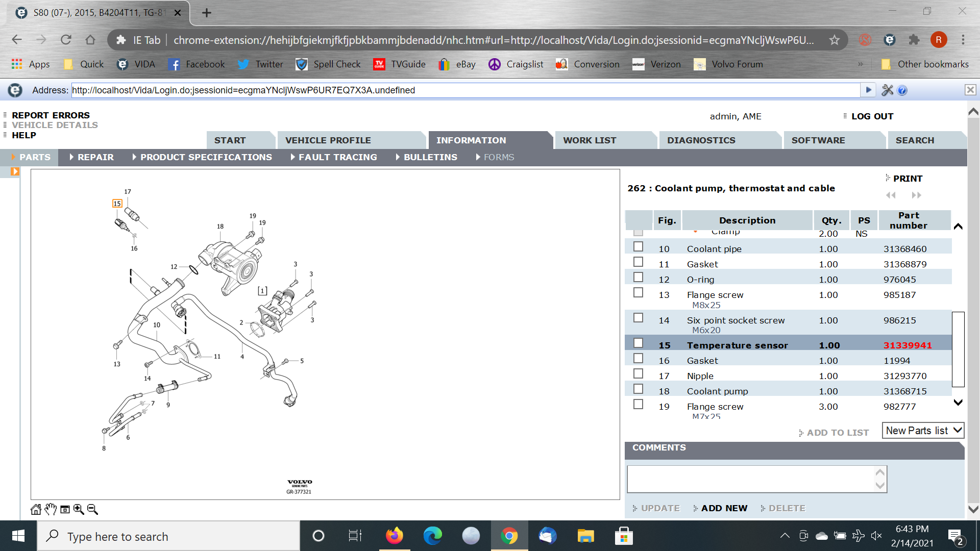Open the New Parts list dropdown
This screenshot has height=551, width=980.
923,431
